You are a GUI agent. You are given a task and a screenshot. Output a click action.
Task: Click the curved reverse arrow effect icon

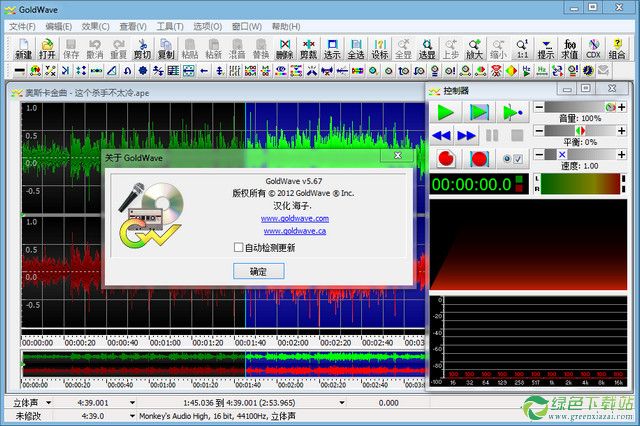click(127, 71)
